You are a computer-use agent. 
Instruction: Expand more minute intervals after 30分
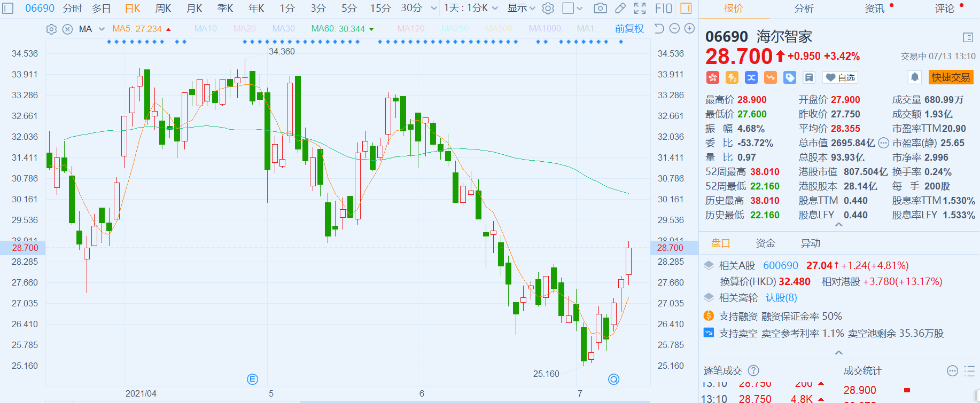click(434, 8)
